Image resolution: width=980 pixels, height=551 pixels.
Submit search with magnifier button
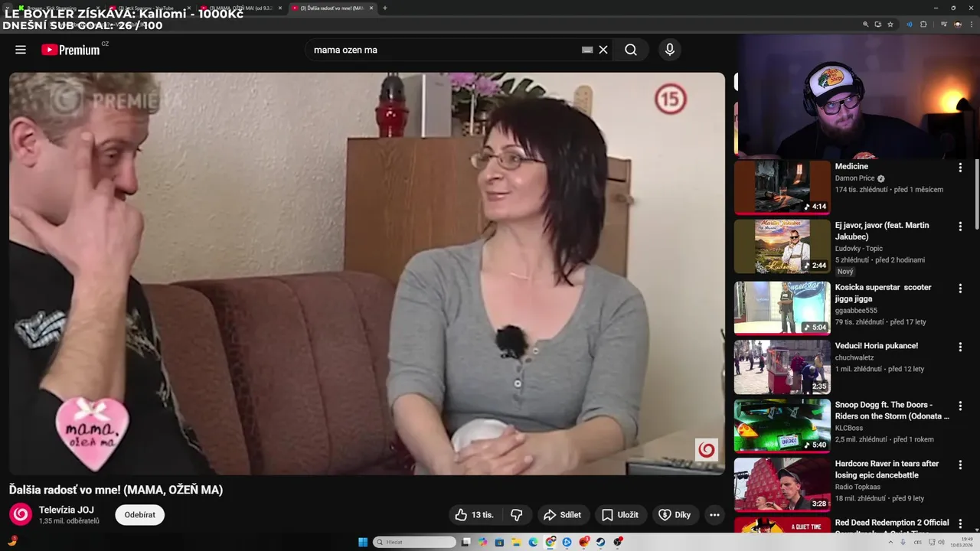click(631, 50)
